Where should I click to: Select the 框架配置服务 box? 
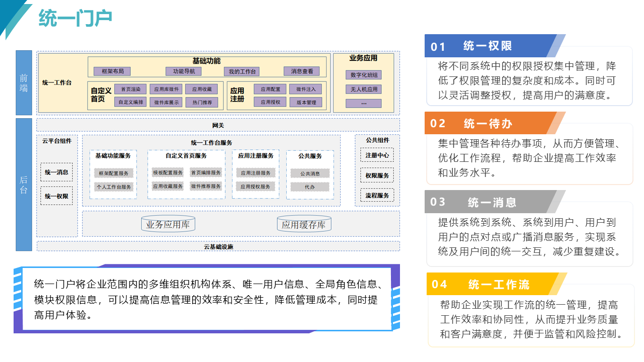114,173
